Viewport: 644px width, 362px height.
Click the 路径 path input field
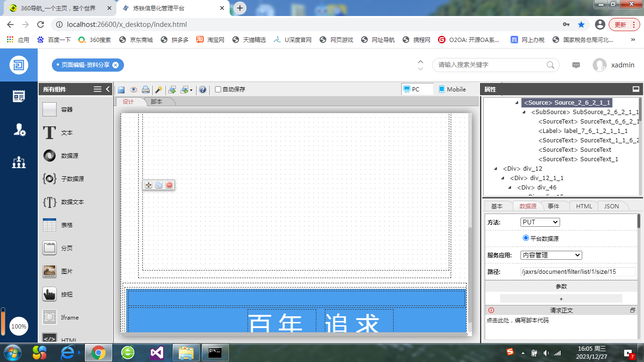[x=578, y=271]
